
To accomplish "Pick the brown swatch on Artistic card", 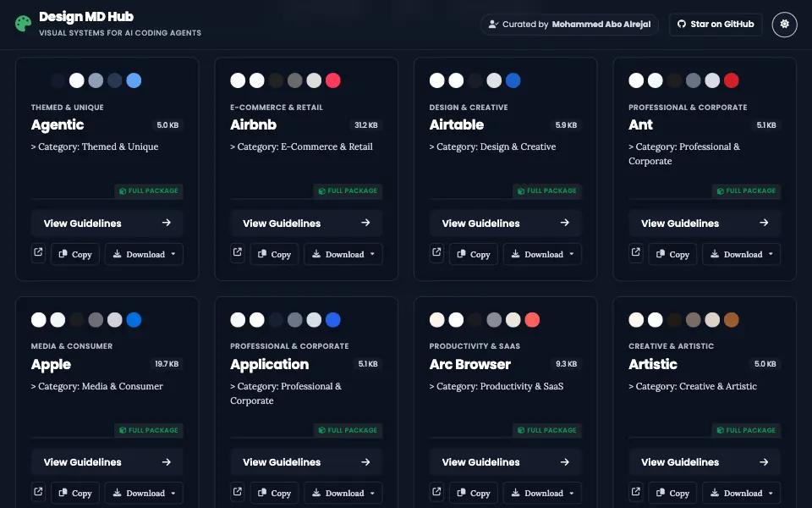I will click(x=731, y=320).
